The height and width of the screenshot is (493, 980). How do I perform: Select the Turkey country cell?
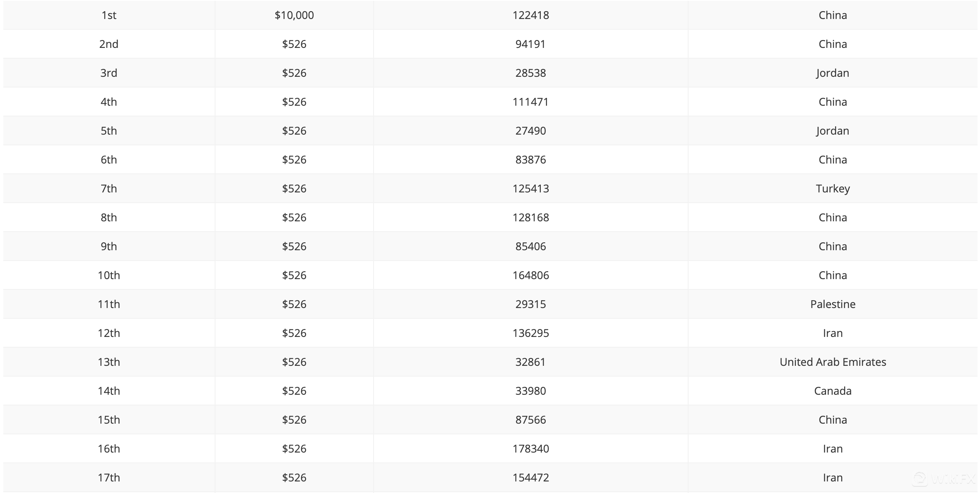(833, 189)
